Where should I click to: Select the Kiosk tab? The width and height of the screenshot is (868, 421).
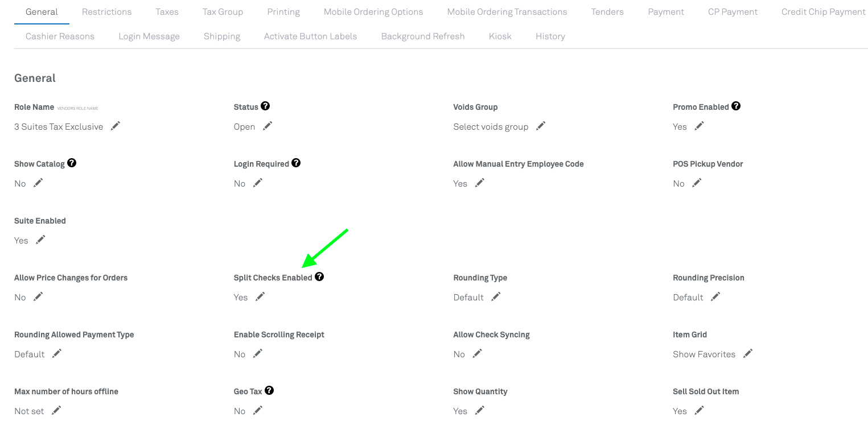[x=500, y=36]
